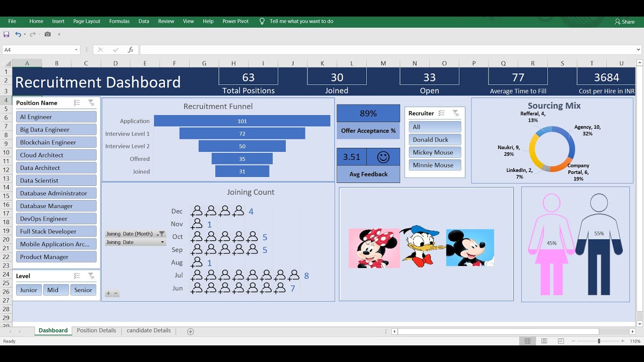Clear filter on Recruiter slicer
This screenshot has height=362, width=644.
coord(455,113)
